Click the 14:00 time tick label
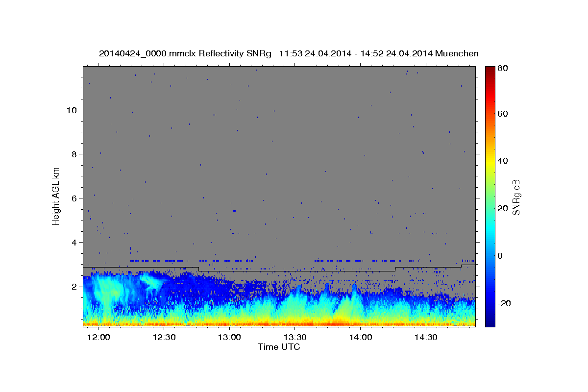The height and width of the screenshot is (392, 588). 361,338
